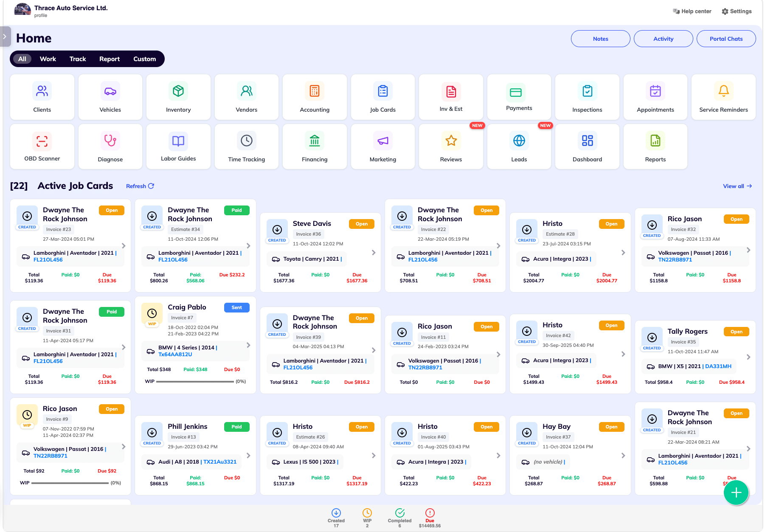Click the Paid badge on Phill Jenkins card

point(237,427)
